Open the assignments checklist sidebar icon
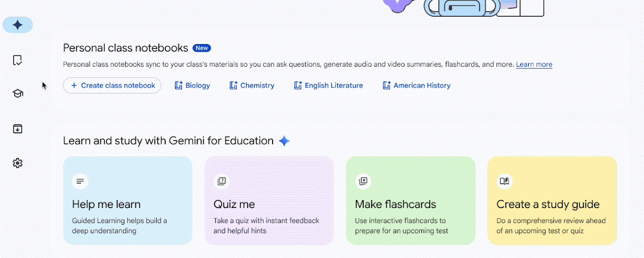 coord(18,60)
